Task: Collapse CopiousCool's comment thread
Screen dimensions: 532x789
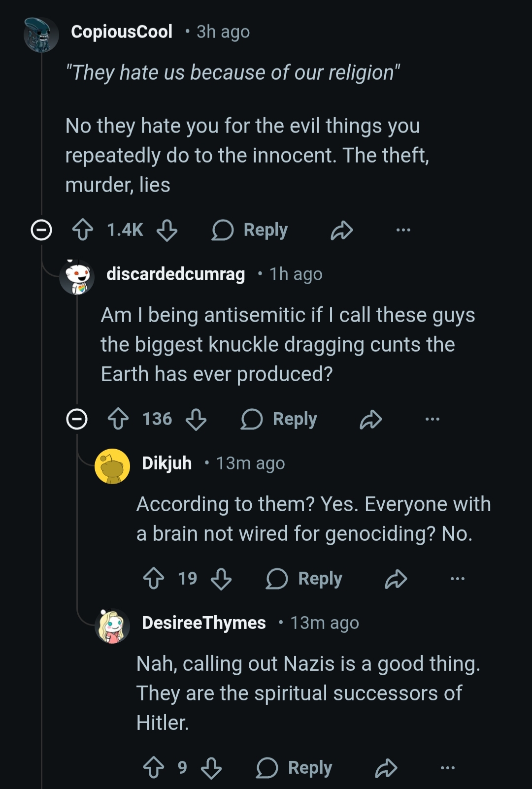Action: (x=41, y=230)
